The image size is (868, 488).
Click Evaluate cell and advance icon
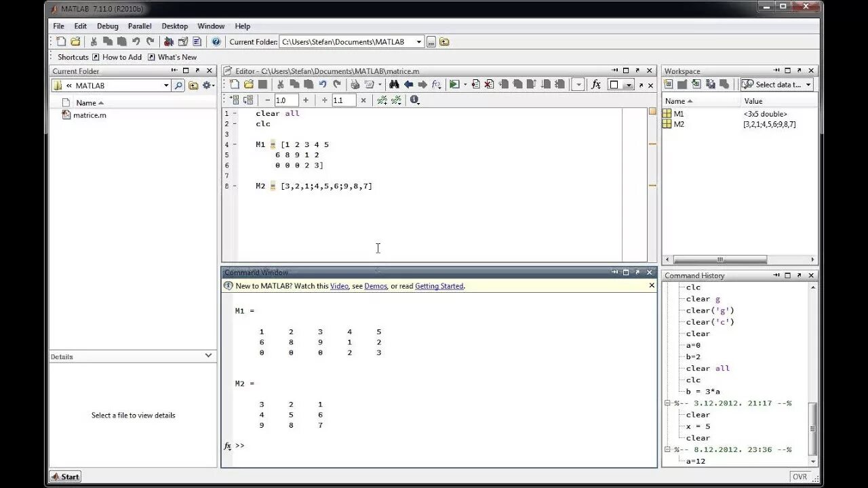(248, 100)
